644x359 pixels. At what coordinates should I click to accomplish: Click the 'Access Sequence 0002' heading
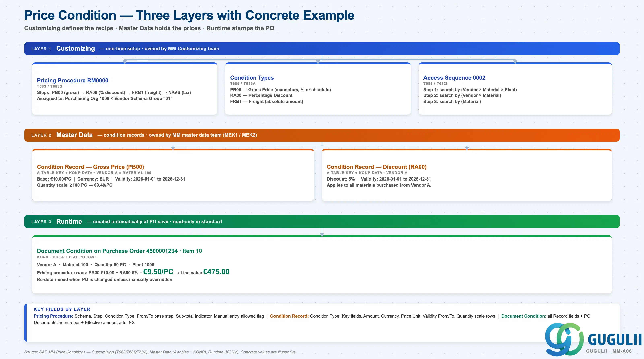(454, 78)
